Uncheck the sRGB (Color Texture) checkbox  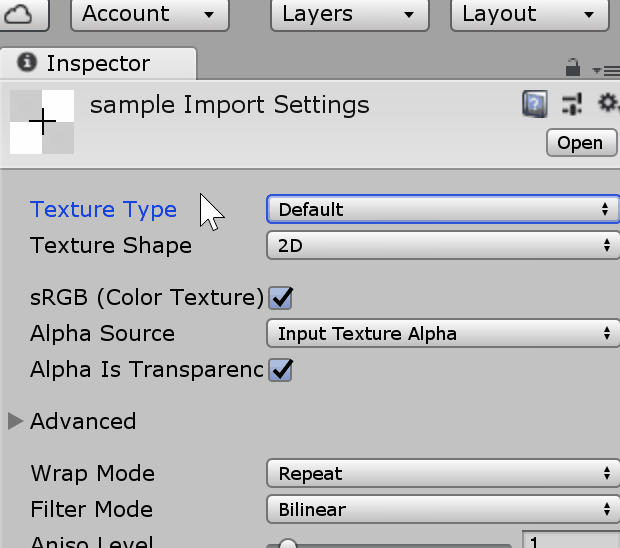[281, 297]
